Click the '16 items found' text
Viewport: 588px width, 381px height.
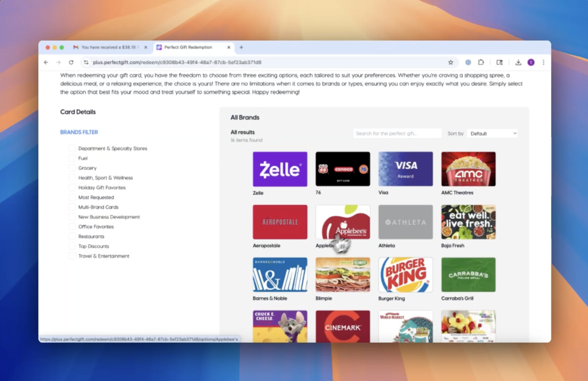point(246,140)
